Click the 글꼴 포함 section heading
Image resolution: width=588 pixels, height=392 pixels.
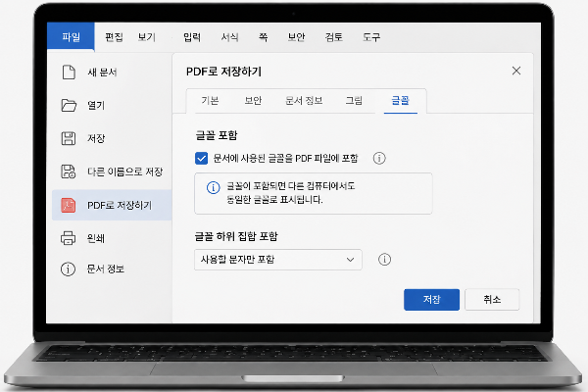217,135
